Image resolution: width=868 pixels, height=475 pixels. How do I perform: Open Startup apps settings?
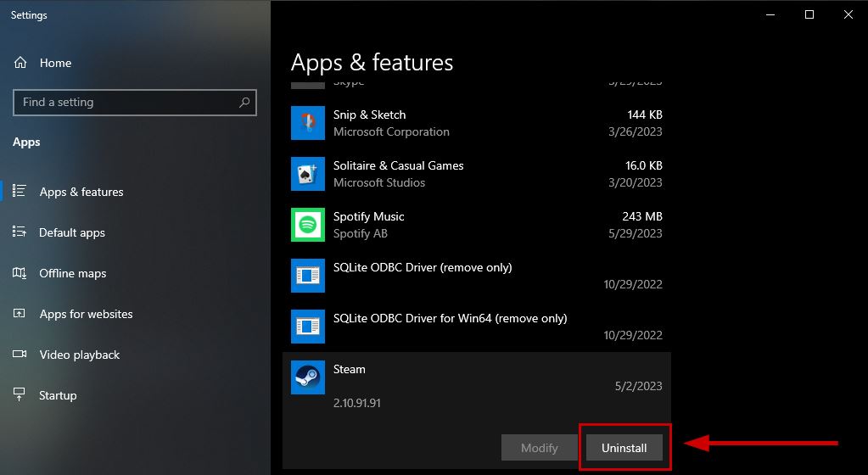point(58,396)
